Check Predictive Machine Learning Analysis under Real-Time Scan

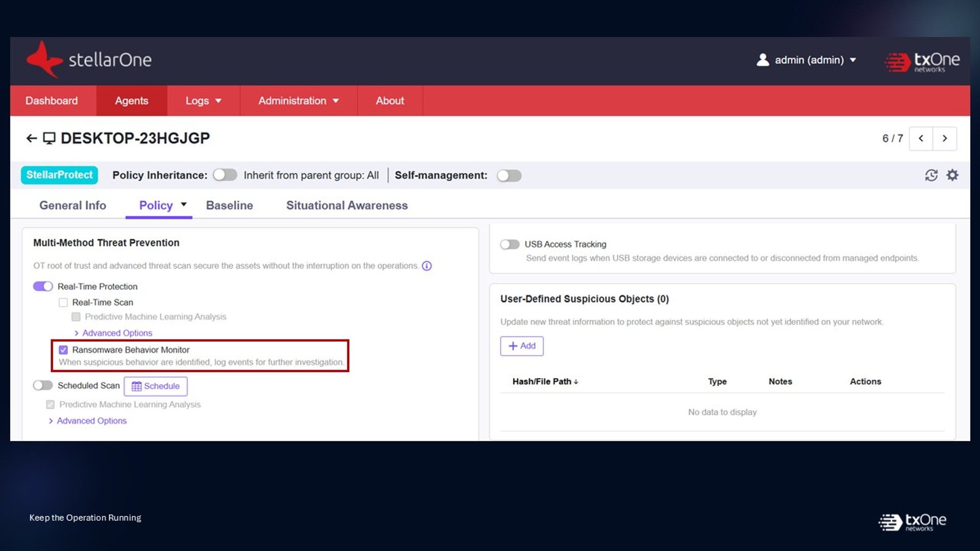click(x=76, y=317)
